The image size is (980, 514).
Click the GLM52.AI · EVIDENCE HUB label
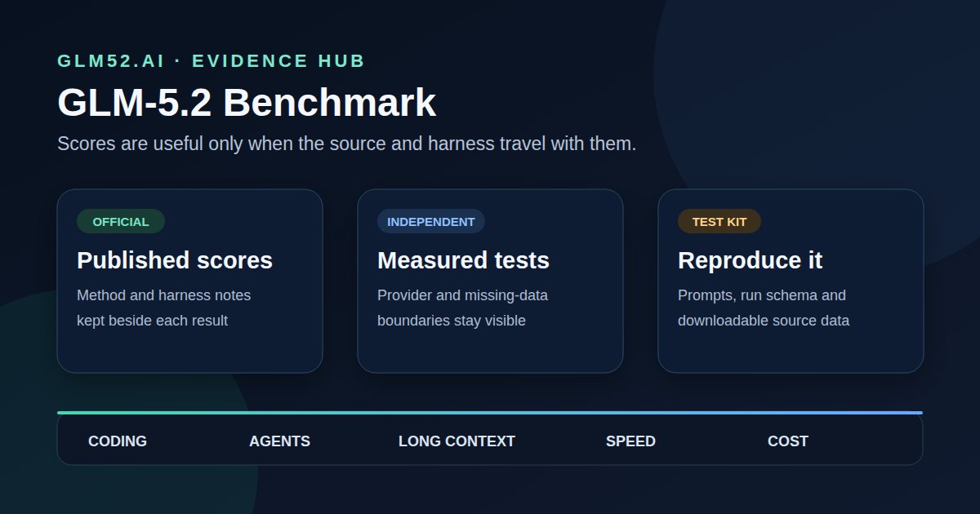[211, 61]
